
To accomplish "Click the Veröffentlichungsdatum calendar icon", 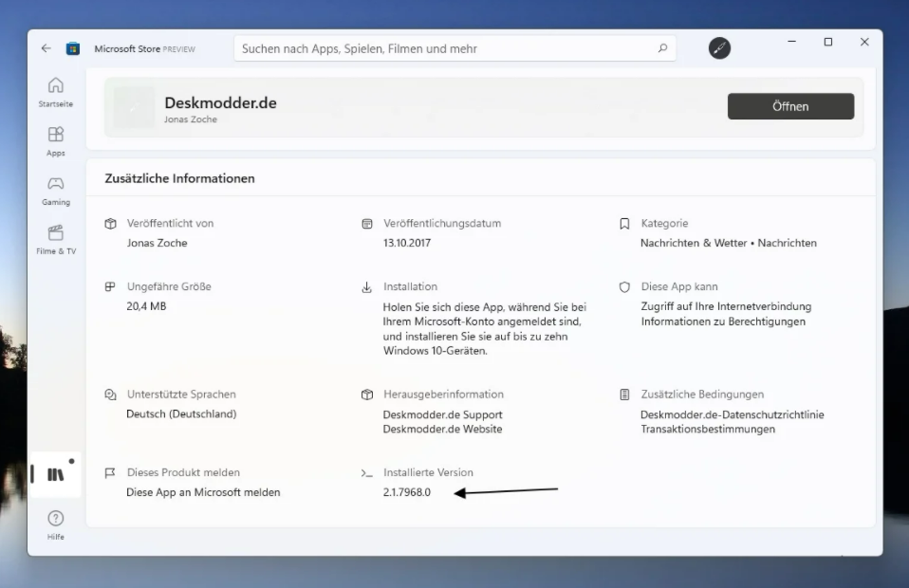I will [367, 224].
